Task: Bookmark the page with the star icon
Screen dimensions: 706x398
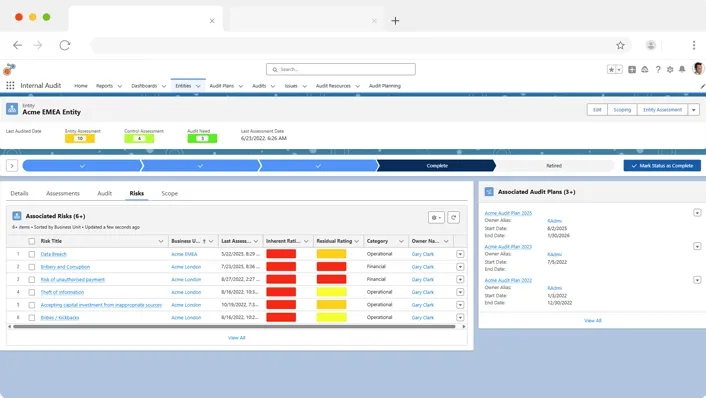Action: pyautogui.click(x=620, y=45)
